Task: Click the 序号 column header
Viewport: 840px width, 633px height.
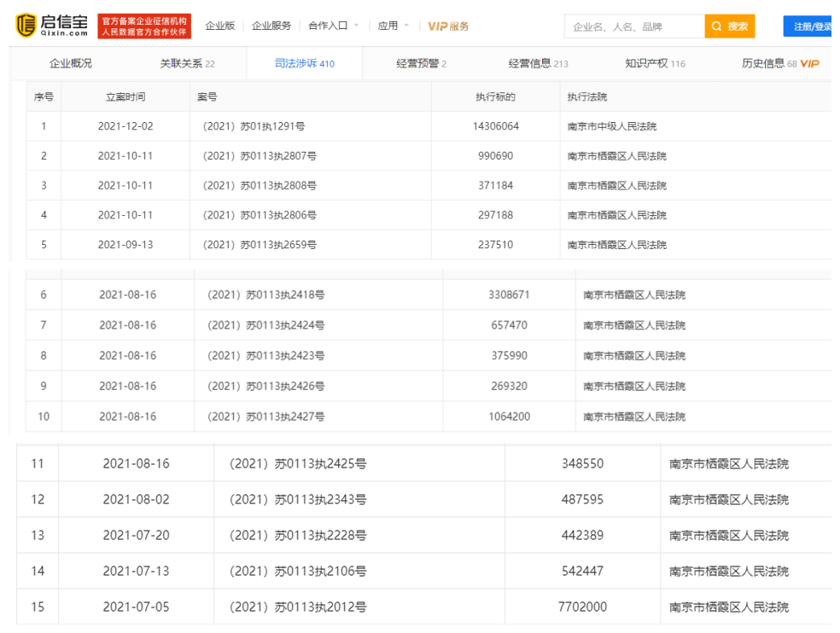Action: tap(44, 97)
